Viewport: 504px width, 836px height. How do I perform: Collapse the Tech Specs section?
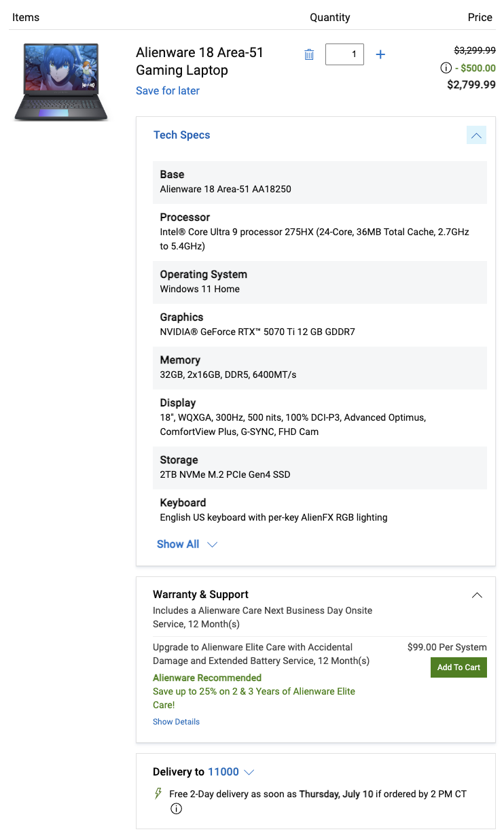(x=476, y=135)
